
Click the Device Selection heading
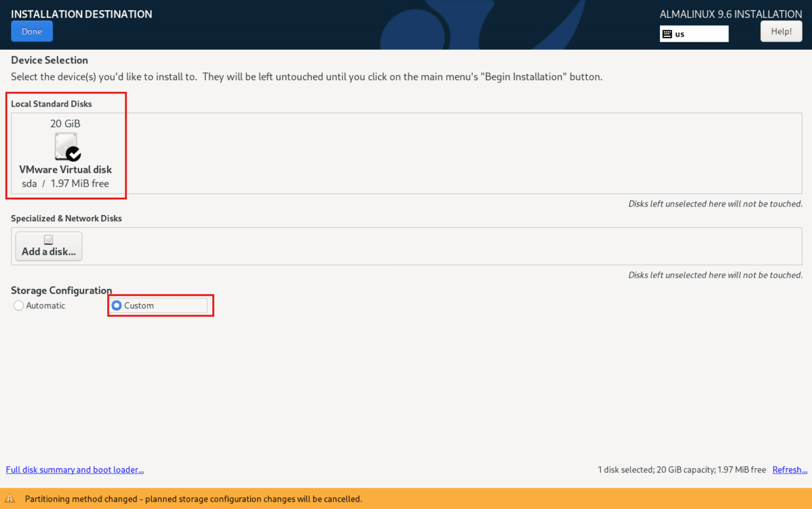coord(49,60)
